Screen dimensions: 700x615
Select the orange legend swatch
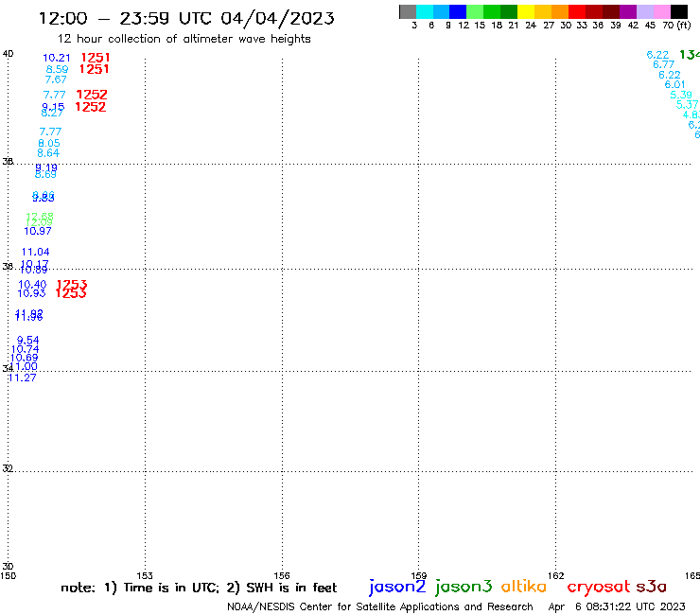click(x=560, y=11)
